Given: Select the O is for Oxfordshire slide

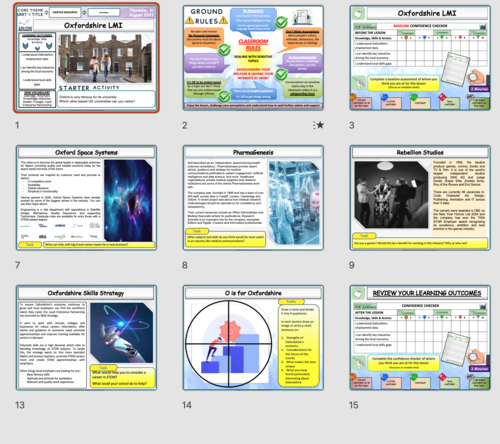Looking at the screenshot, I should (x=253, y=338).
